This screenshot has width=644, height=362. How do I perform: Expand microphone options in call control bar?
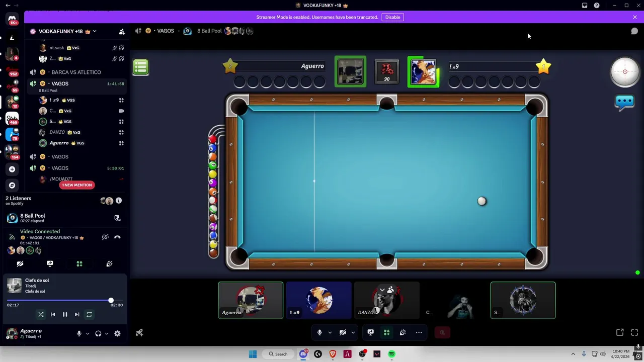click(x=330, y=332)
